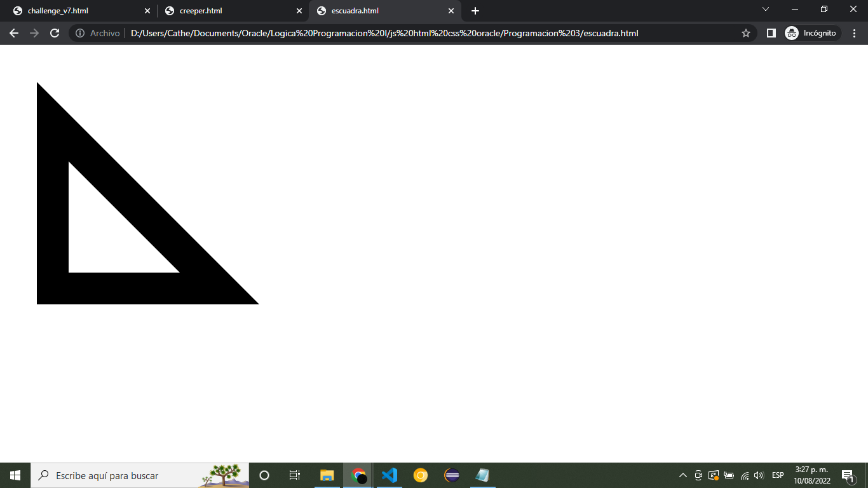Check the battery status icon
The width and height of the screenshot is (868, 488).
(x=729, y=475)
